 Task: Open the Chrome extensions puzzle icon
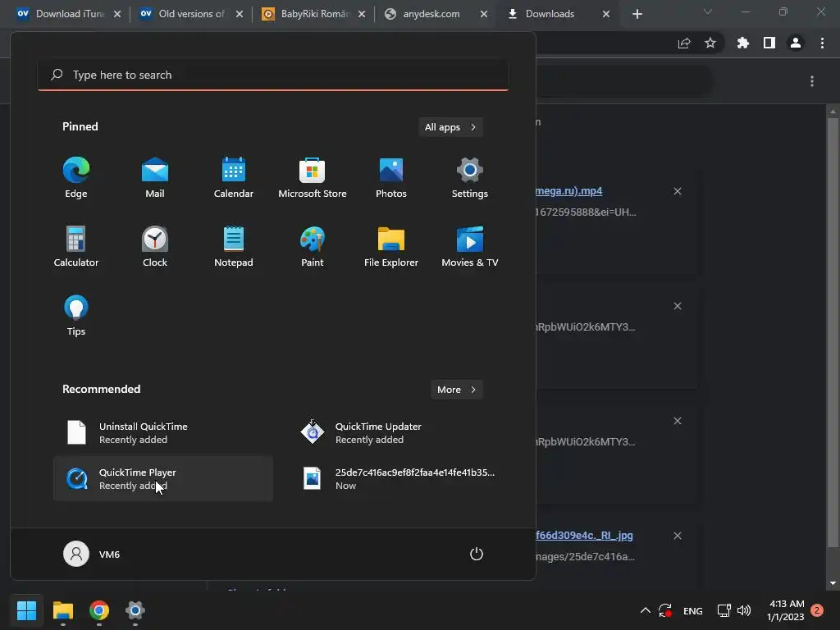743,43
